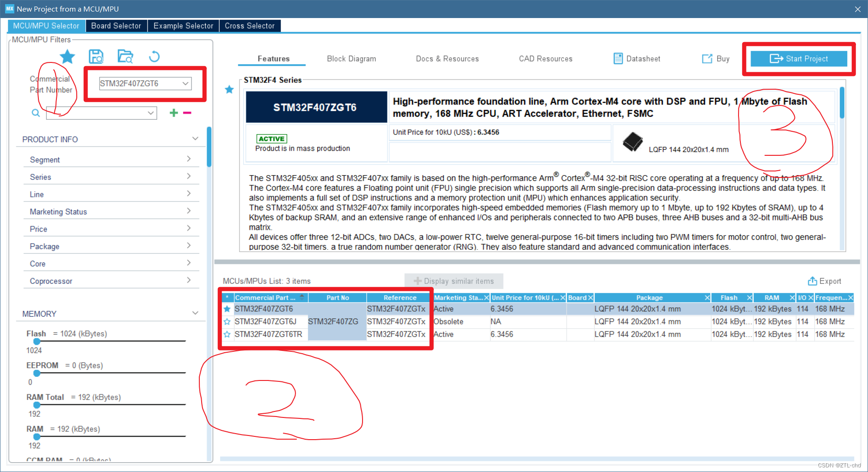Switch to the Cross Selector tab
The width and height of the screenshot is (868, 472).
250,26
